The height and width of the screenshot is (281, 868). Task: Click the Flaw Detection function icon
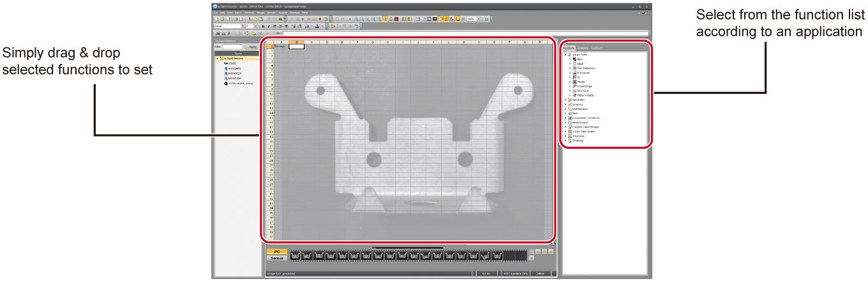coord(574,68)
